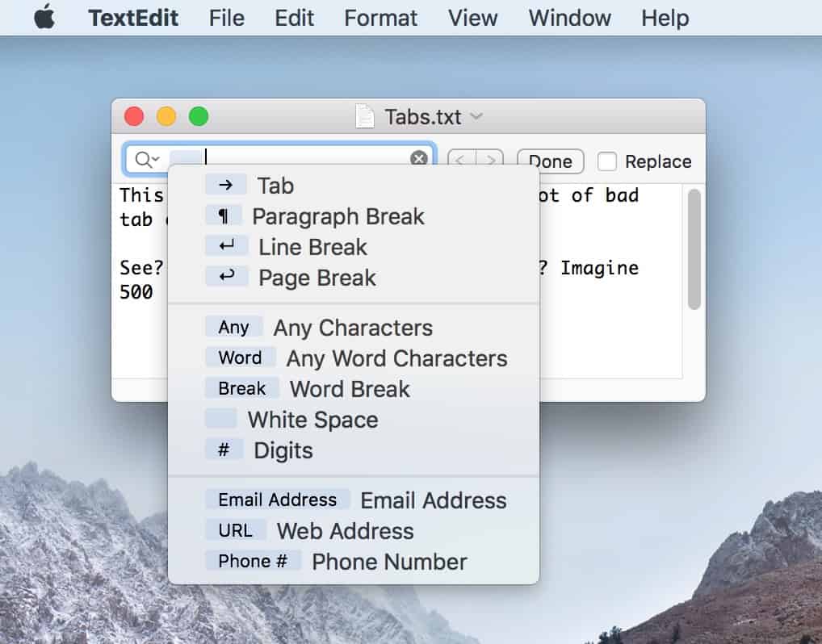Click the word "bad" in the document

click(622, 195)
